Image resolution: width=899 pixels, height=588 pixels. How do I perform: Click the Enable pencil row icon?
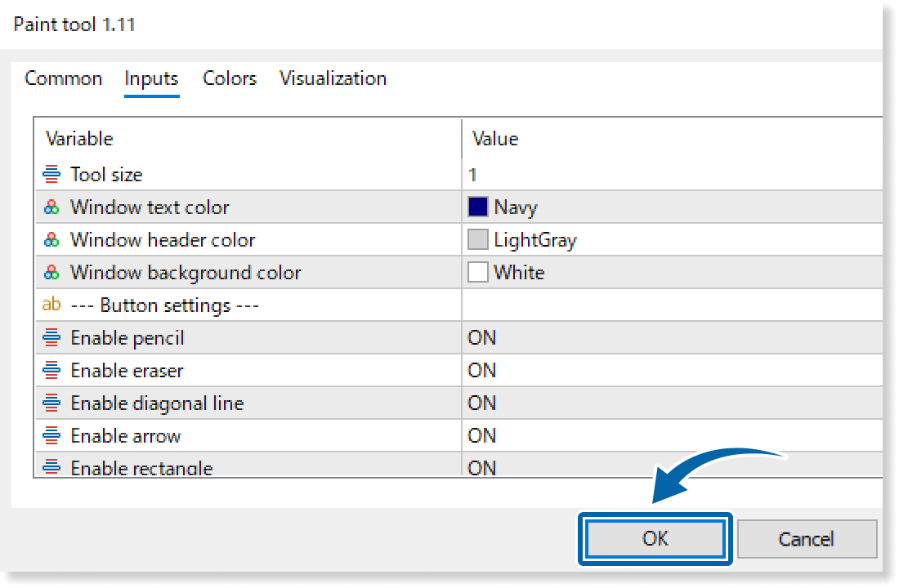(51, 337)
